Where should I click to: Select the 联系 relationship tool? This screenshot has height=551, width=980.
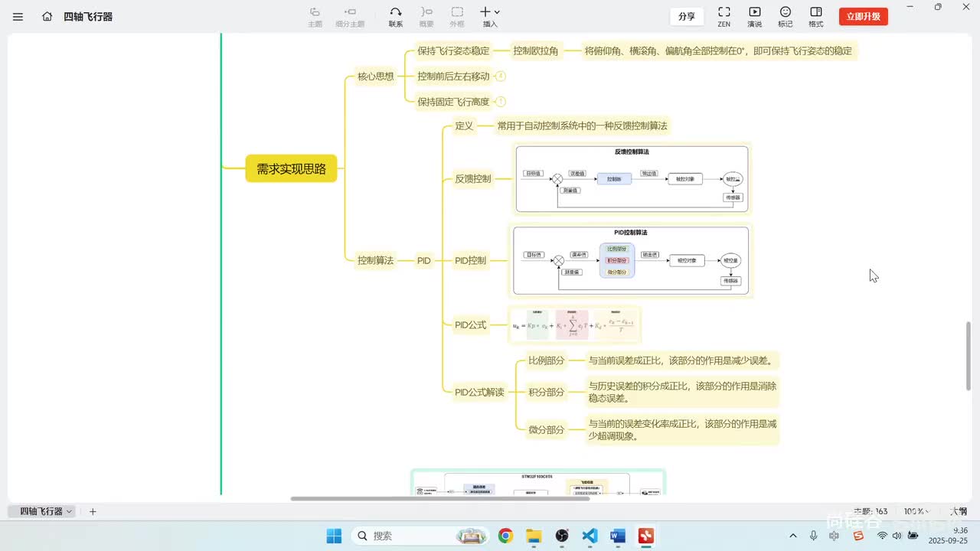[x=396, y=17]
